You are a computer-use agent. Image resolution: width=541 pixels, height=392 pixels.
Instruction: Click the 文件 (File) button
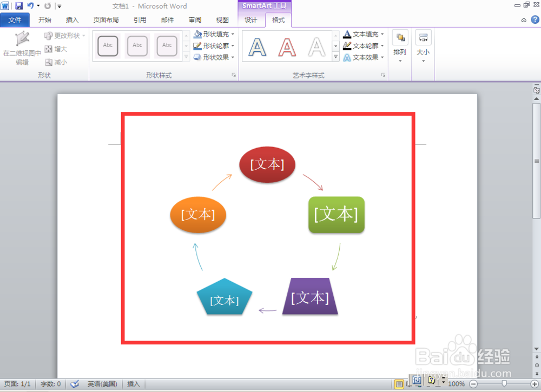click(x=15, y=19)
